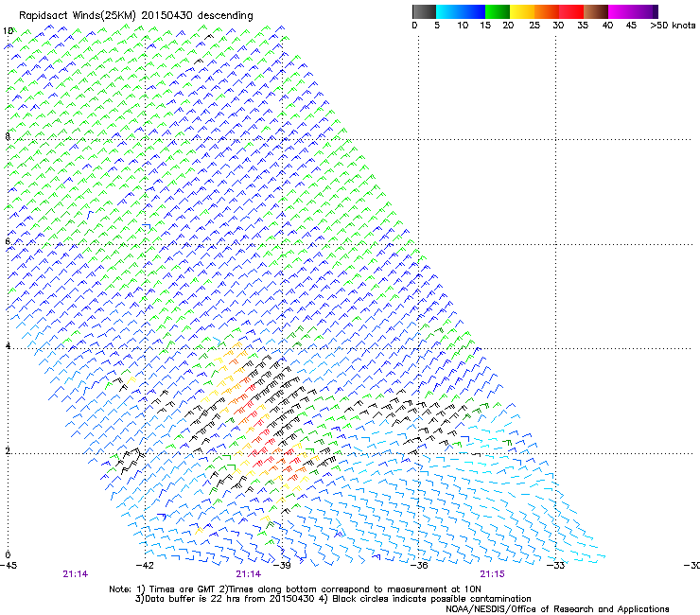Click the legend label '25'
This screenshot has height=615, width=700.
tap(534, 25)
